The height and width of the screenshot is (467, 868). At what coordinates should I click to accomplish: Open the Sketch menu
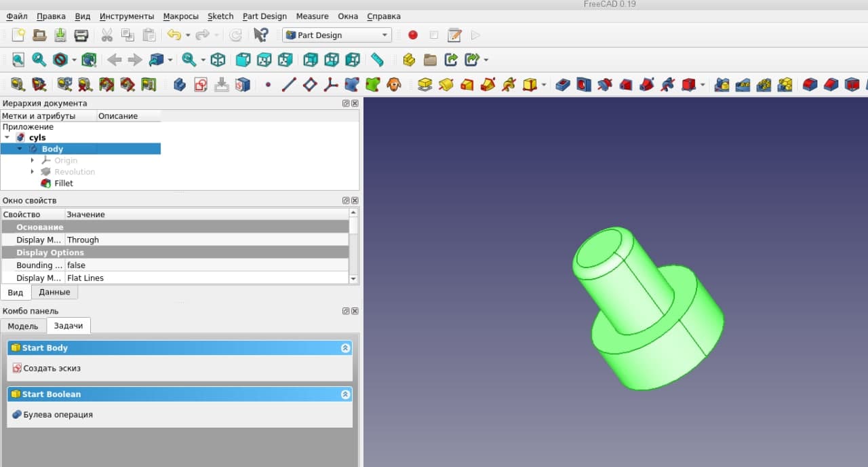click(220, 16)
